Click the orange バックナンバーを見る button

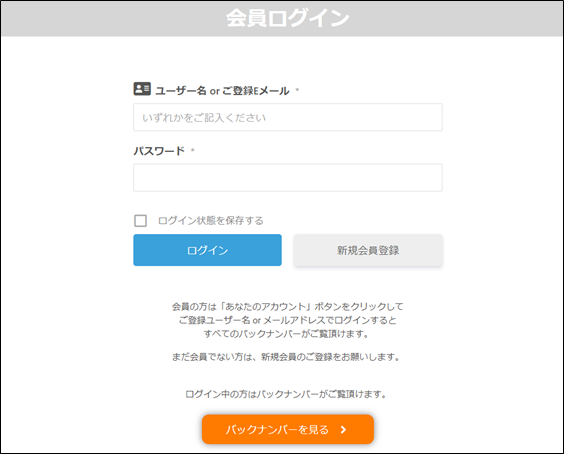point(288,429)
